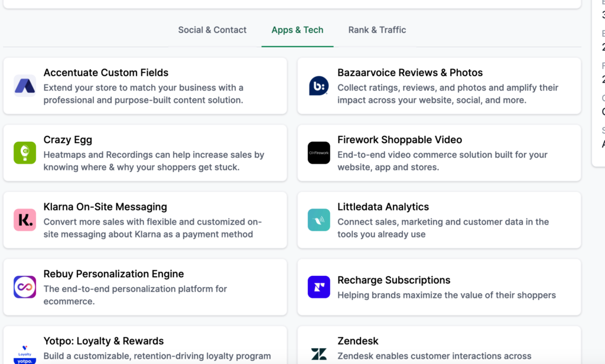The height and width of the screenshot is (364, 605).
Task: Click the pink Klarna K. icon
Action: 25,220
